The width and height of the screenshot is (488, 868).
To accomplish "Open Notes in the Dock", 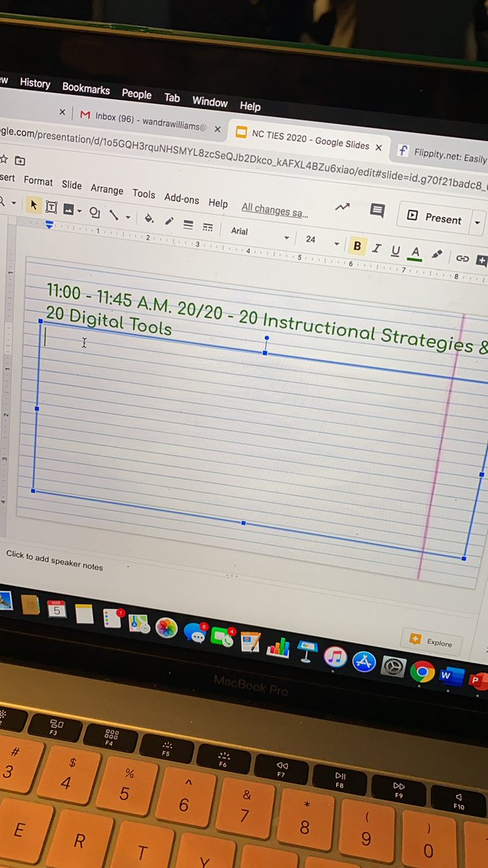I will [84, 615].
